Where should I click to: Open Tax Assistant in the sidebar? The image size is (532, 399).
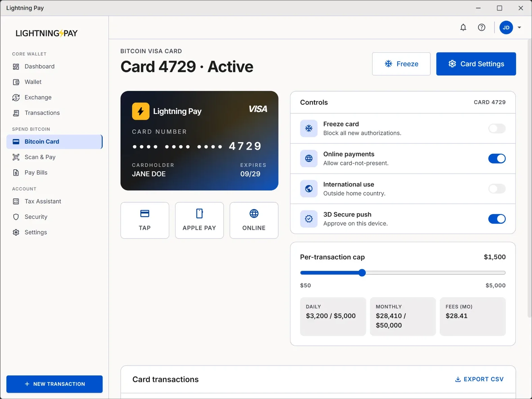pyautogui.click(x=54, y=201)
